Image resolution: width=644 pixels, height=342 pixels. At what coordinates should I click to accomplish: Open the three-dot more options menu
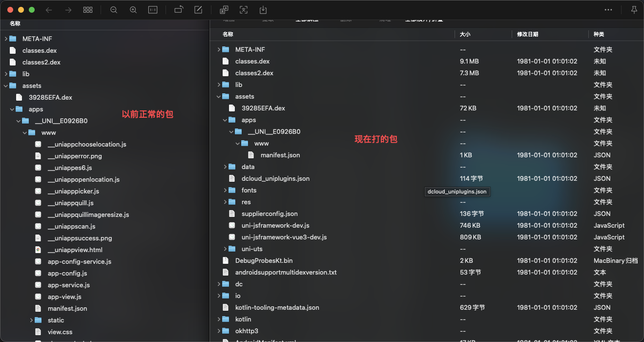click(608, 10)
